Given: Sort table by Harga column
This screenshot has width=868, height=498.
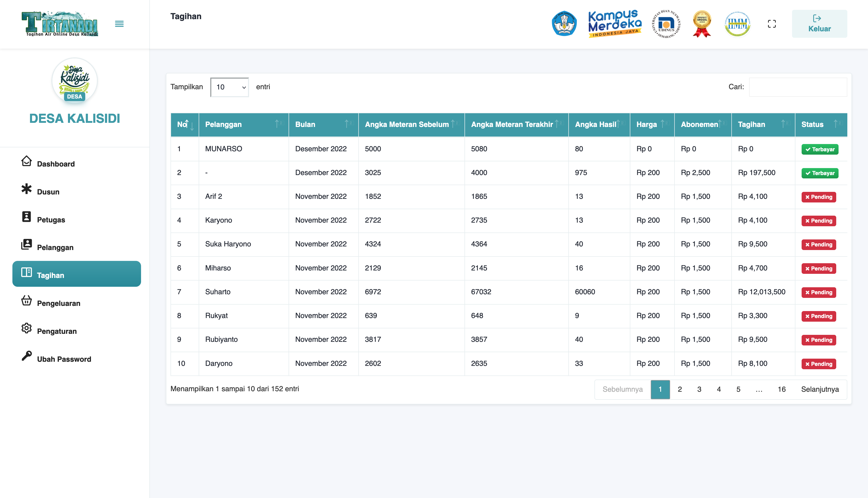Looking at the screenshot, I should (x=652, y=125).
